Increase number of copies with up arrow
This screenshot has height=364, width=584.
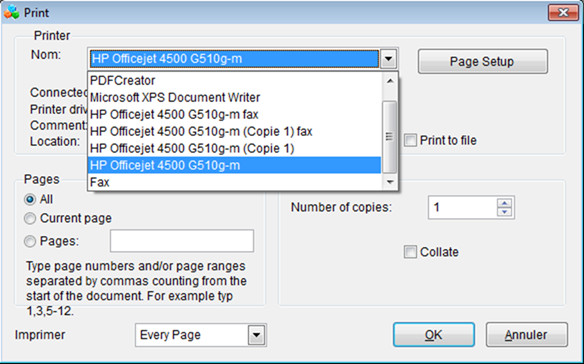click(504, 203)
